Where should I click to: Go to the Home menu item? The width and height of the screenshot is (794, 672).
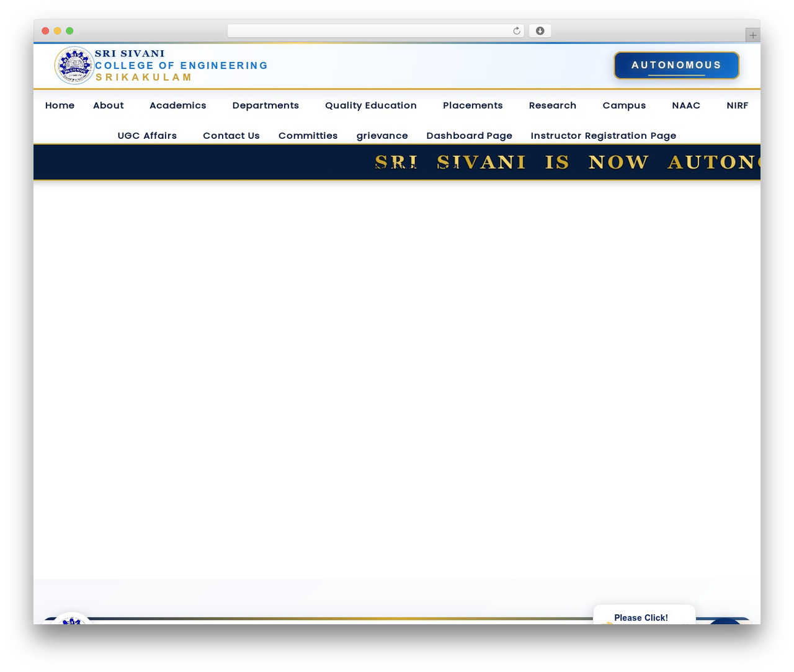pos(60,105)
